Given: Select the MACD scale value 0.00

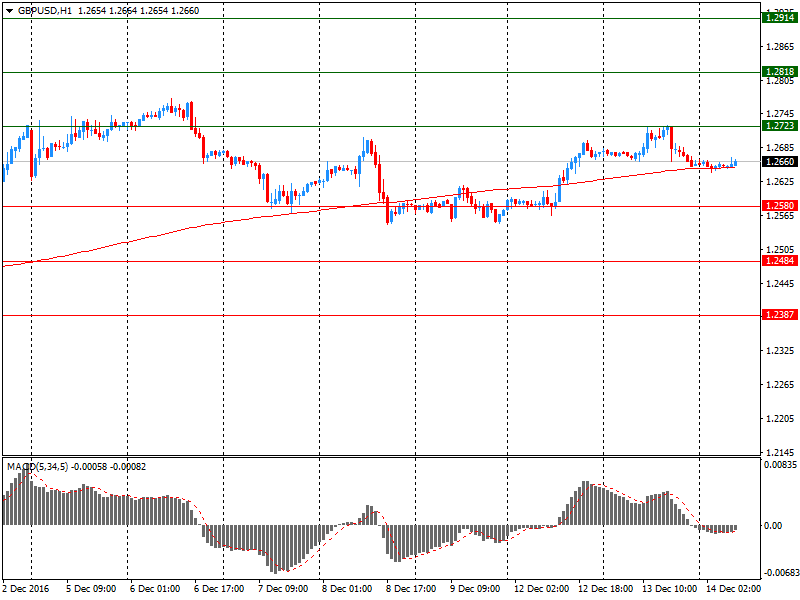Looking at the screenshot, I should [x=773, y=526].
